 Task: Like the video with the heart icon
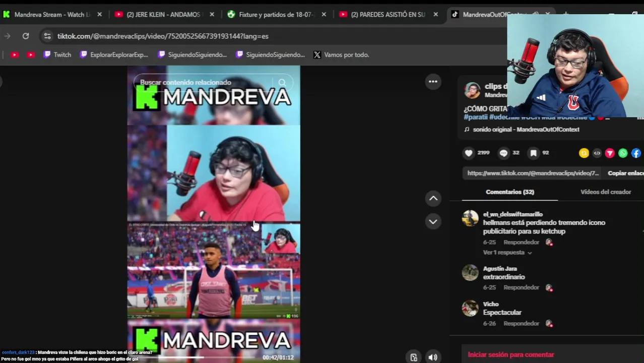pyautogui.click(x=469, y=153)
